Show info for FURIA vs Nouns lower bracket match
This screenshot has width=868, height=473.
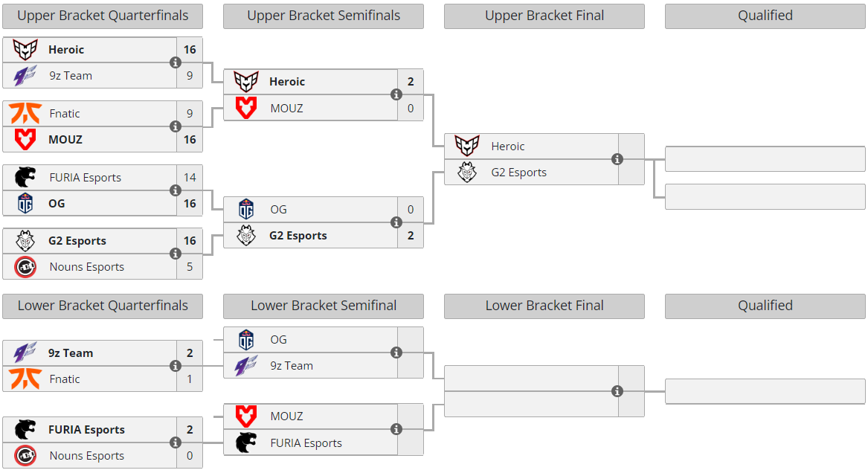176,443
